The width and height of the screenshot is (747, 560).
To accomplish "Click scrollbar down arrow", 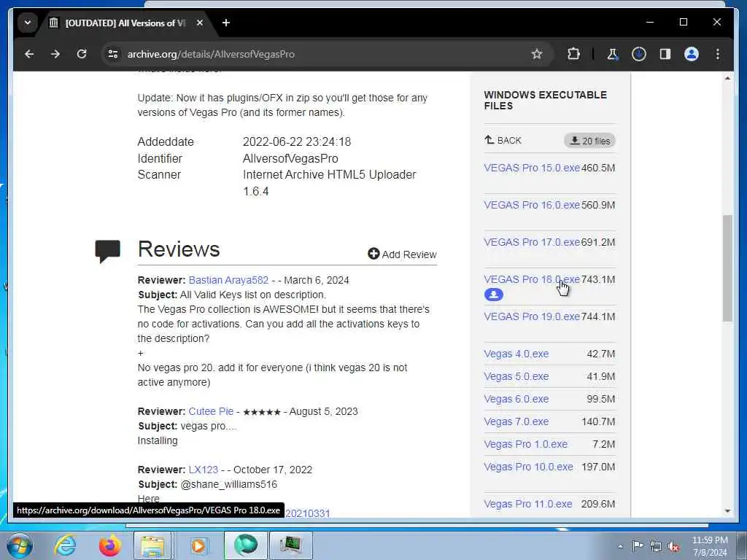I will point(727,511).
